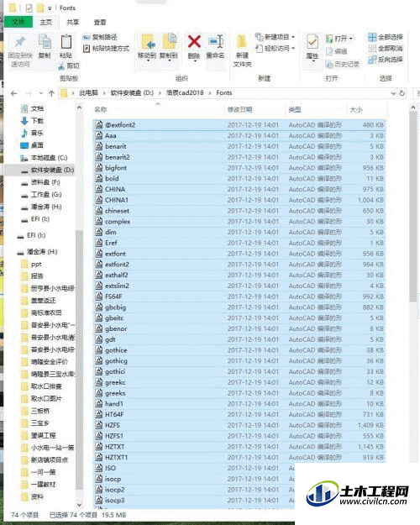Click Copy path (复制路径)
Screen dimensions: 420x525
(x=100, y=37)
